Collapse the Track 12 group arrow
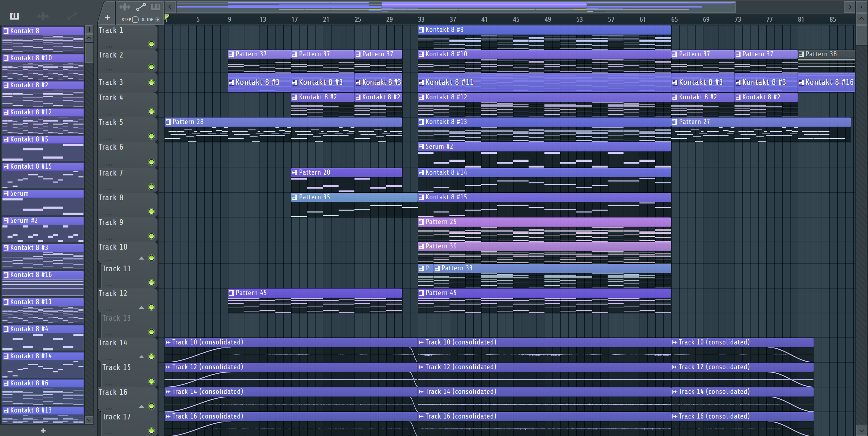This screenshot has height=436, width=868. point(142,307)
